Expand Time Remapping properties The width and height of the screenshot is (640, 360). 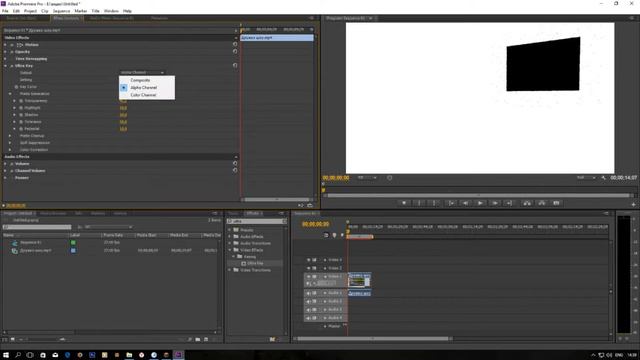click(x=6, y=58)
